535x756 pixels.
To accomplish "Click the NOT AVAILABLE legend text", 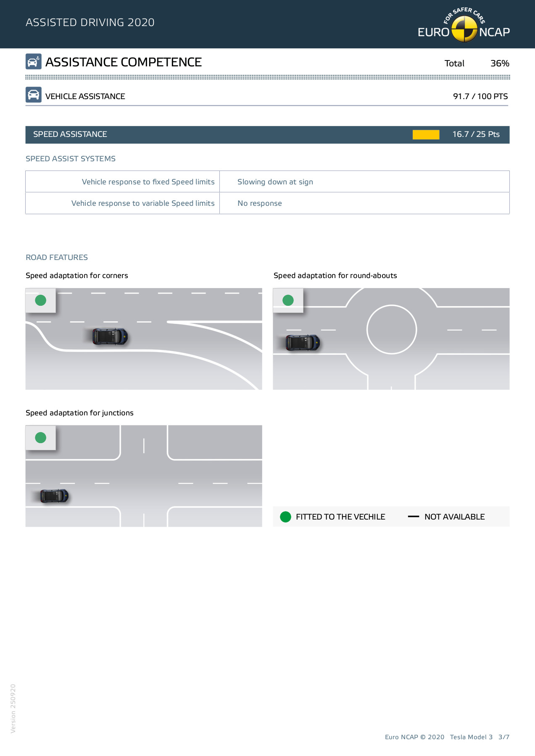I will pos(455,517).
